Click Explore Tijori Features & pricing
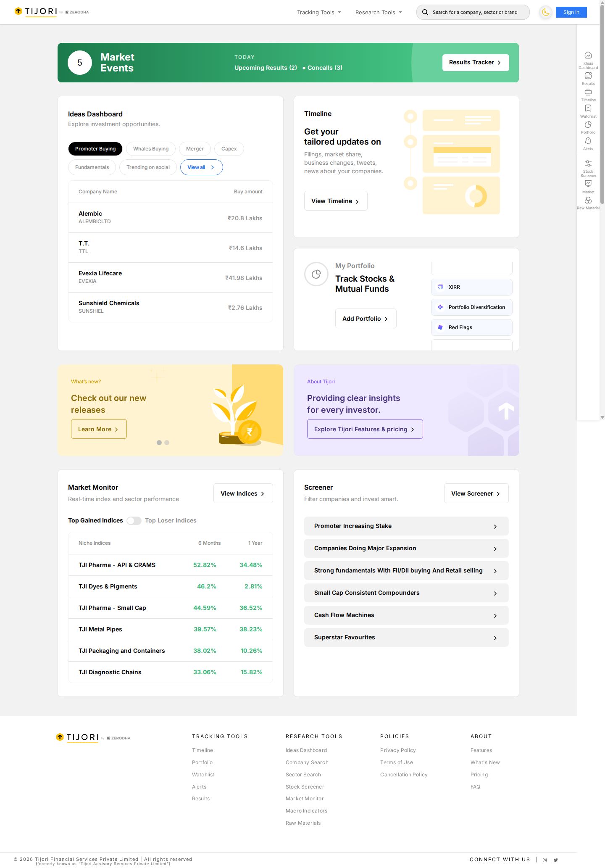The height and width of the screenshot is (868, 605). 365,429
